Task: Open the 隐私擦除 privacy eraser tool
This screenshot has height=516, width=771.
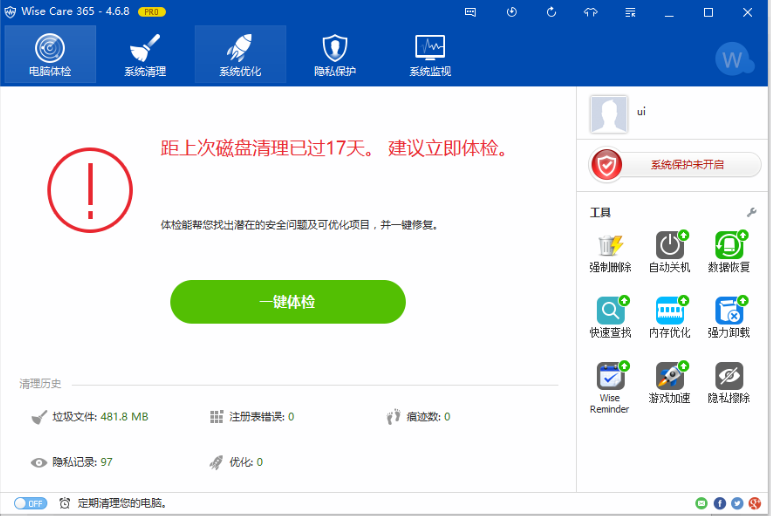Action: [x=729, y=383]
